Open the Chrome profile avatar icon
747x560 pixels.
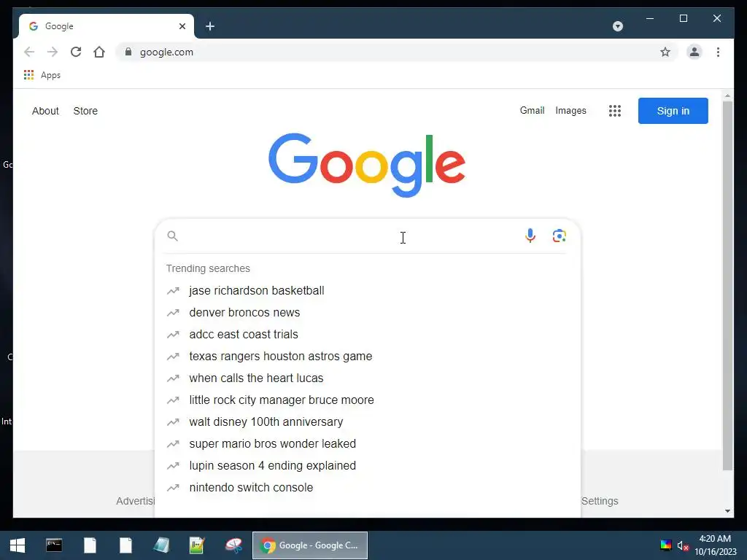tap(694, 52)
